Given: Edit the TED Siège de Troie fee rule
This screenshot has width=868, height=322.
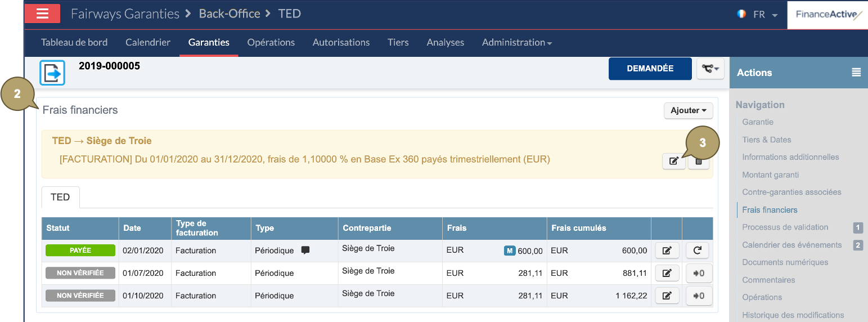Looking at the screenshot, I should pos(673,162).
